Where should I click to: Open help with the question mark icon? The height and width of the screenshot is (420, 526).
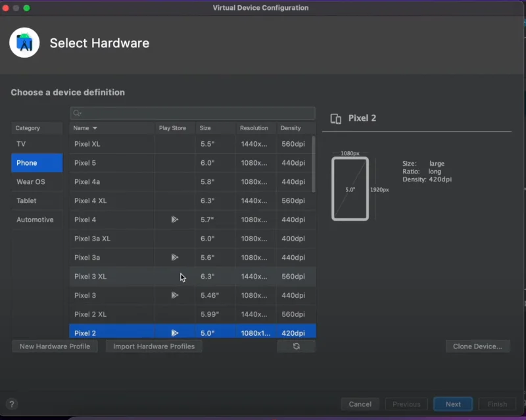point(11,404)
